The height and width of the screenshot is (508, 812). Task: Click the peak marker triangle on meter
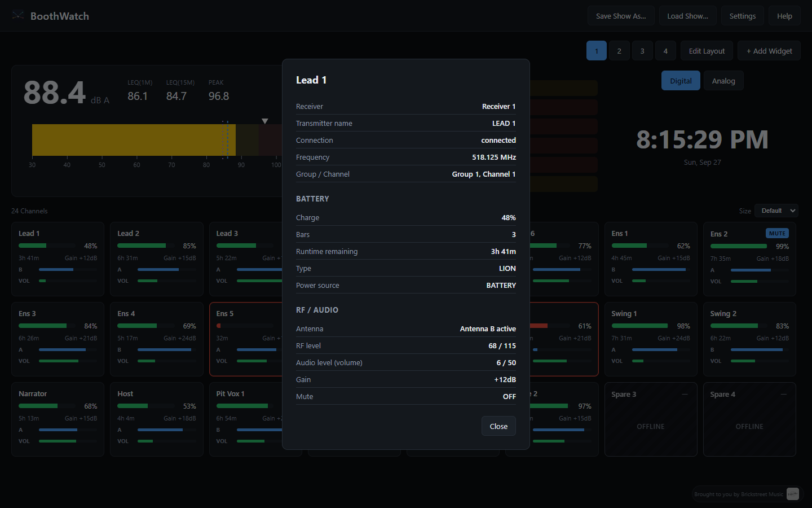pos(265,121)
